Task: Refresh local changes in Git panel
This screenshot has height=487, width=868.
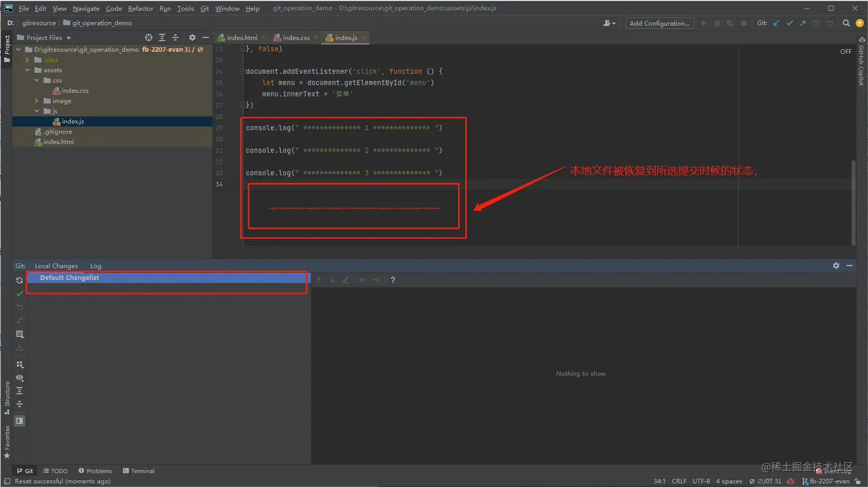Action: point(20,280)
